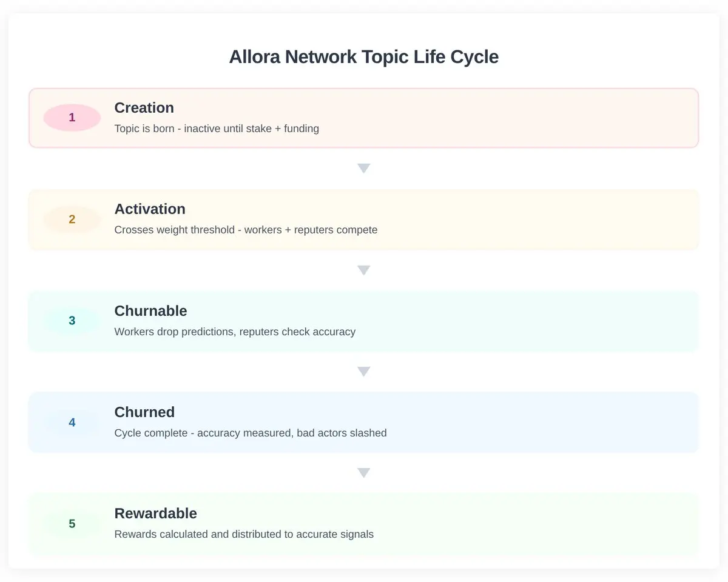Image resolution: width=728 pixels, height=582 pixels.
Task: Select the Activation step heading
Action: 150,209
